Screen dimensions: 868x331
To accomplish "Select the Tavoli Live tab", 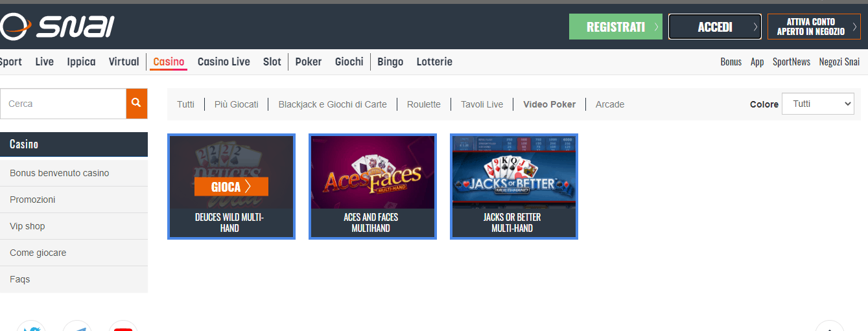I will pos(482,104).
